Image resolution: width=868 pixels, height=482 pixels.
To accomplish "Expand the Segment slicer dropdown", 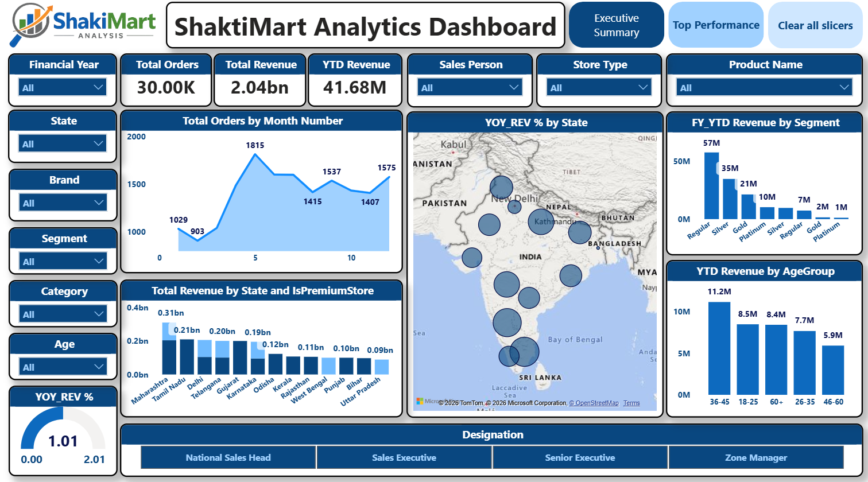I will point(63,262).
